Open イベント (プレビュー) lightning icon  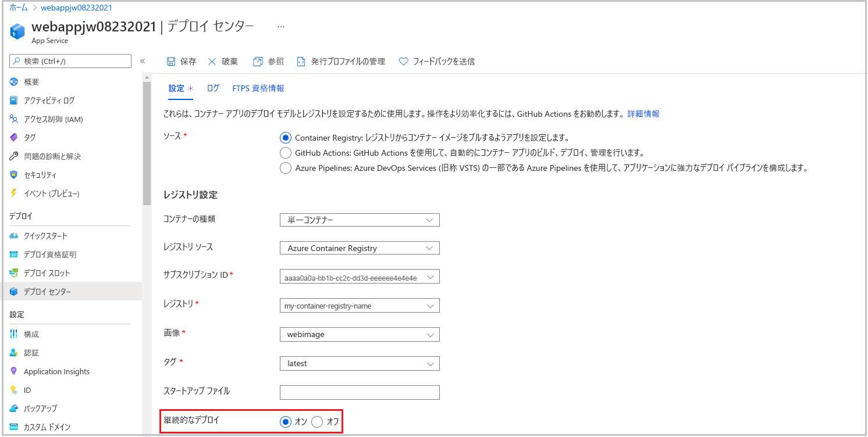(14, 194)
